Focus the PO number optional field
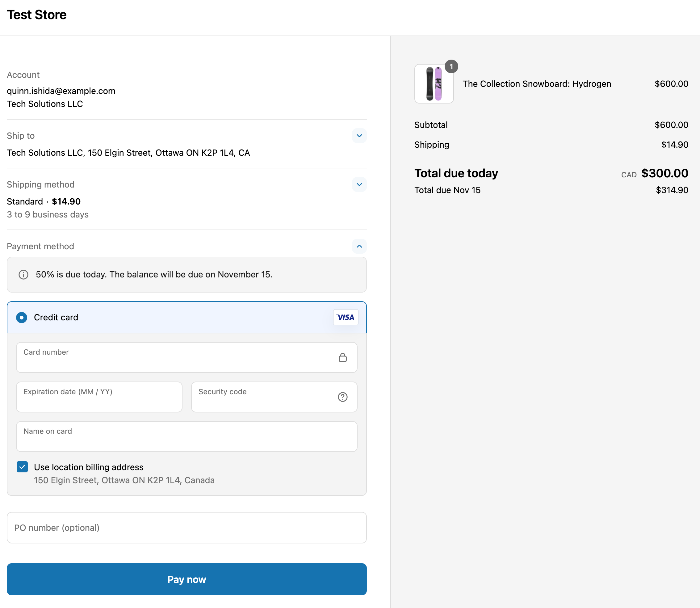The image size is (700, 608). click(187, 528)
